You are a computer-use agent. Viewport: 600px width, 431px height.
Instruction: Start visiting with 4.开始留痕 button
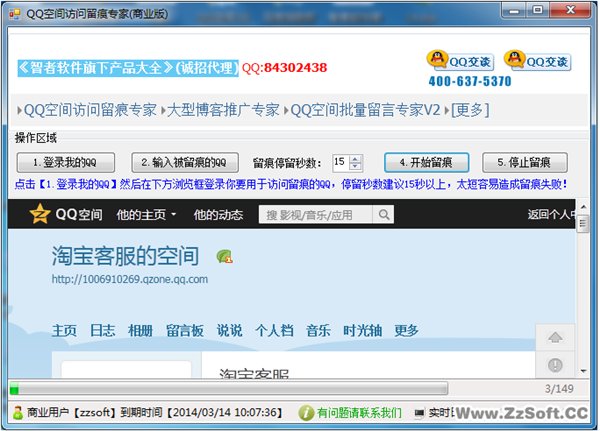427,163
